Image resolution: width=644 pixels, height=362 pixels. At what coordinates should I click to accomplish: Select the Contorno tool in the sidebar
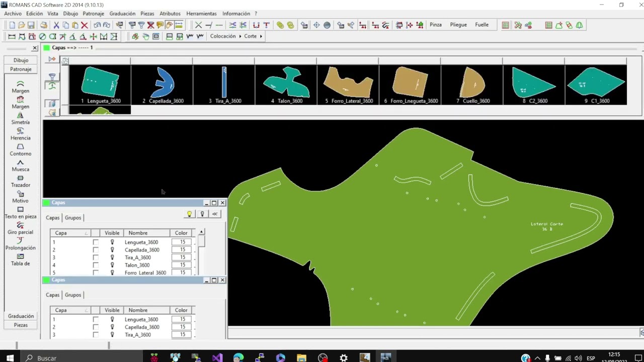(x=21, y=149)
